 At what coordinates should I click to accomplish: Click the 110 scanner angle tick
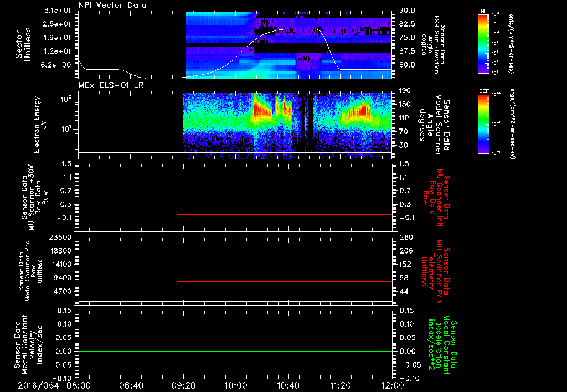coord(405,118)
